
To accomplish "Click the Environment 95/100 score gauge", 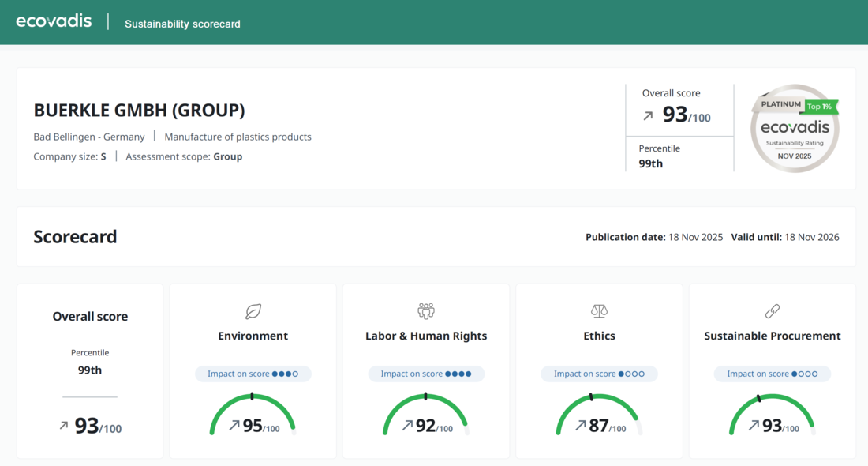I will tap(253, 416).
